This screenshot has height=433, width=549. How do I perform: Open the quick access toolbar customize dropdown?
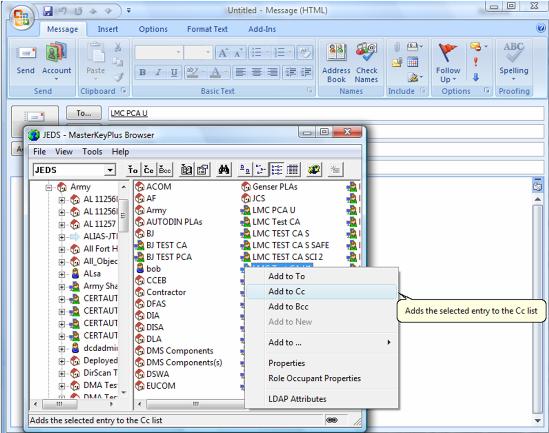129,11
